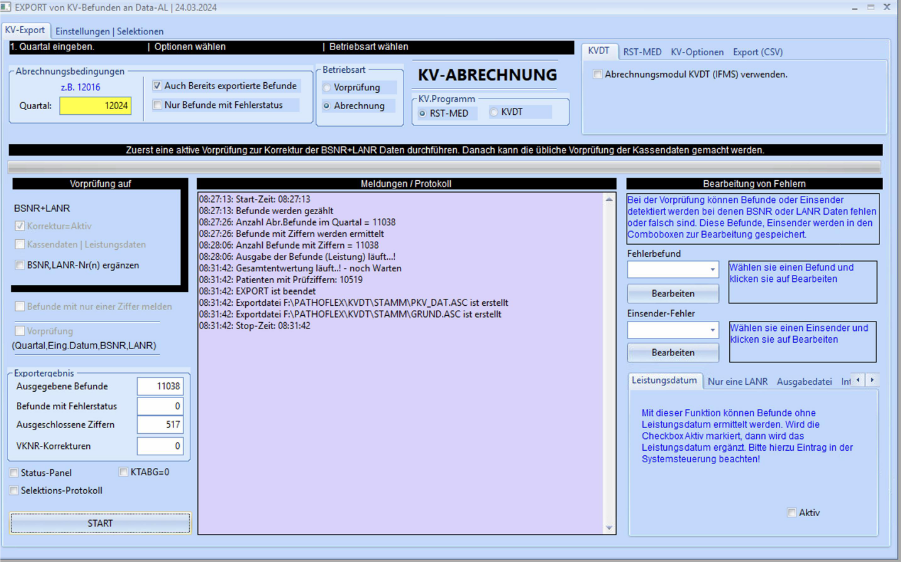Uncheck 'Auch Bereits exportierte Befunde'

pos(158,86)
